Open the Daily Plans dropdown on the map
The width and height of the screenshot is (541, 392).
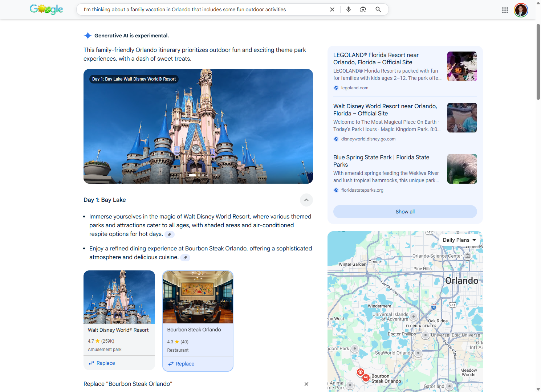(459, 240)
